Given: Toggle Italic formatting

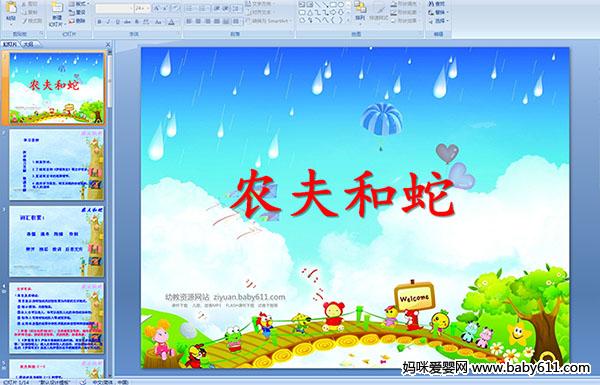Looking at the screenshot, I should (x=108, y=22).
